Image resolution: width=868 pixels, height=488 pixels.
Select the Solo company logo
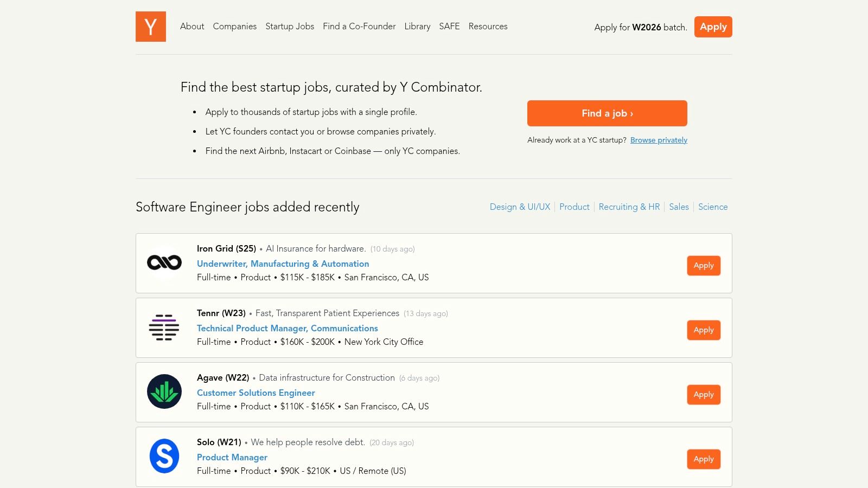(x=164, y=456)
